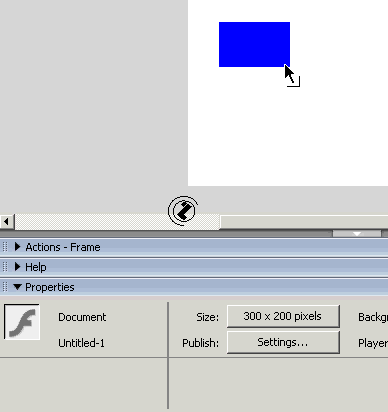Click the Help panel gripper handle

5,267
